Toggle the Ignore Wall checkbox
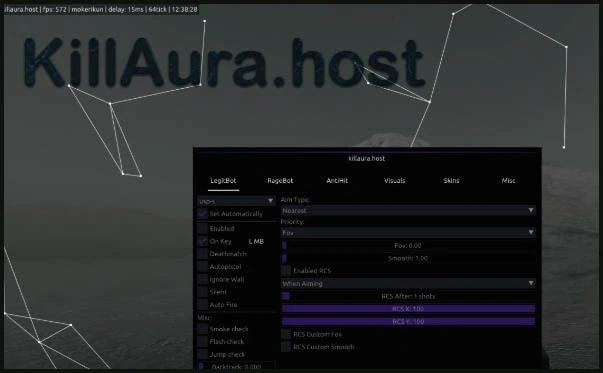This screenshot has height=373, width=603. (x=202, y=279)
